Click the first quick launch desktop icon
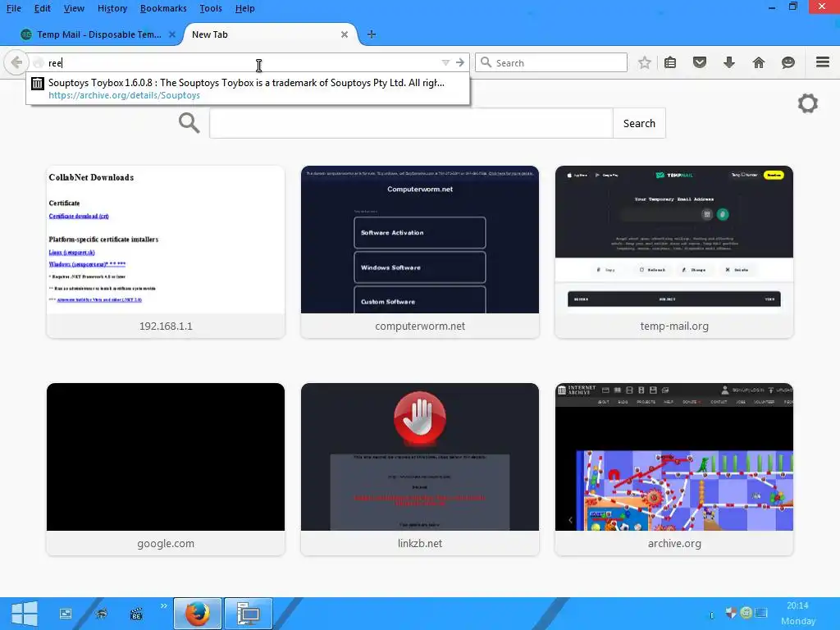Viewport: 840px width, 630px height. click(x=66, y=614)
